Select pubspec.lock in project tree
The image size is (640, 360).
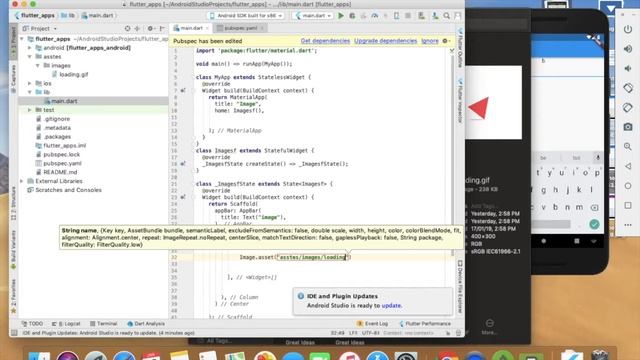[58, 154]
